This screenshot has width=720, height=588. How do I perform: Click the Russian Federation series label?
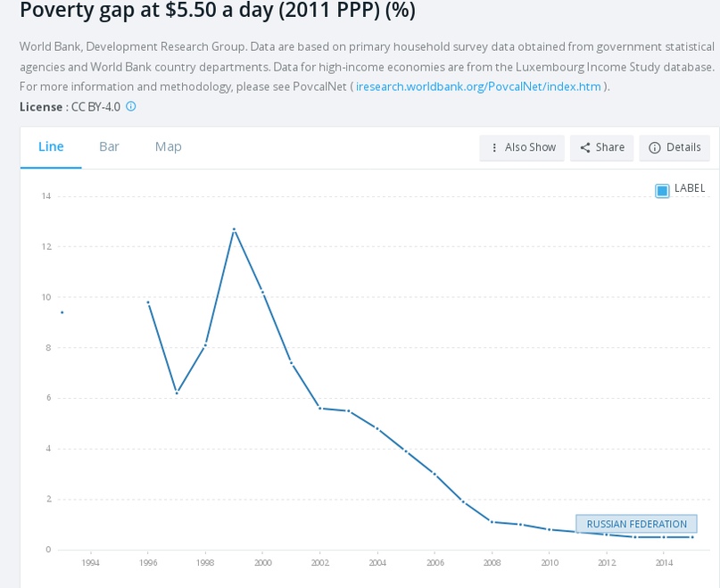[x=636, y=524]
